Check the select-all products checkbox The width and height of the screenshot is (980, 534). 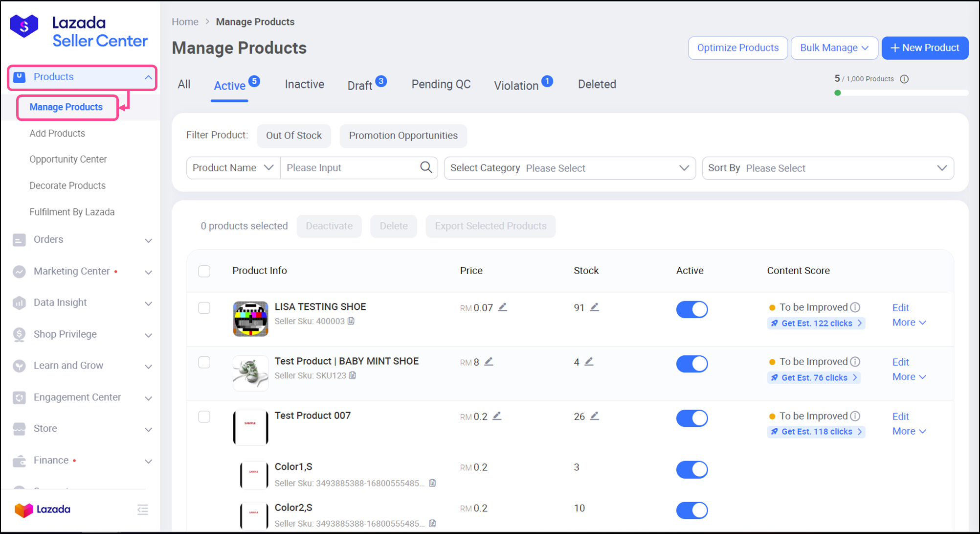coord(204,271)
